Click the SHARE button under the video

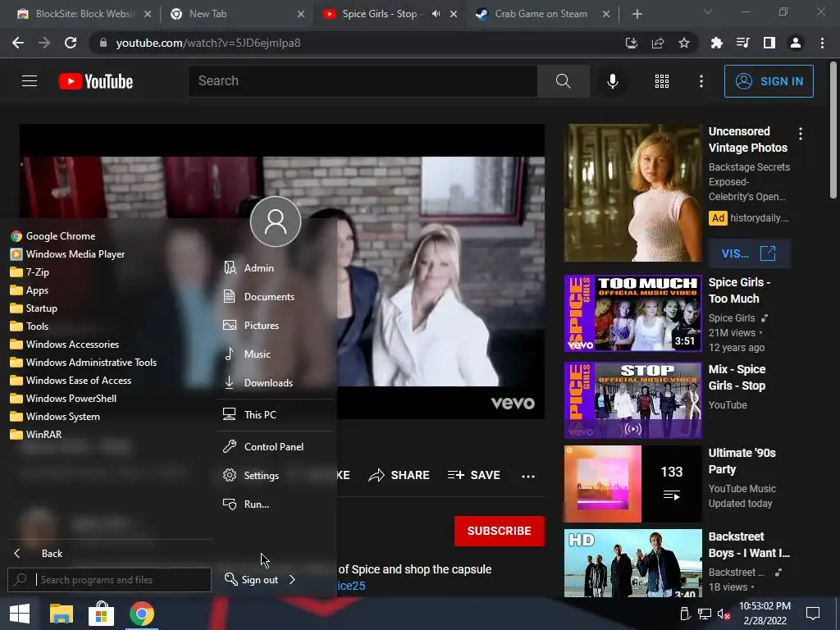click(399, 475)
